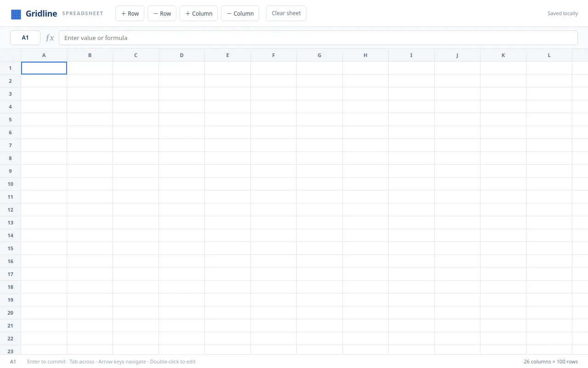Select row 15 header
Viewport: 588px width, 368px height.
11,248
